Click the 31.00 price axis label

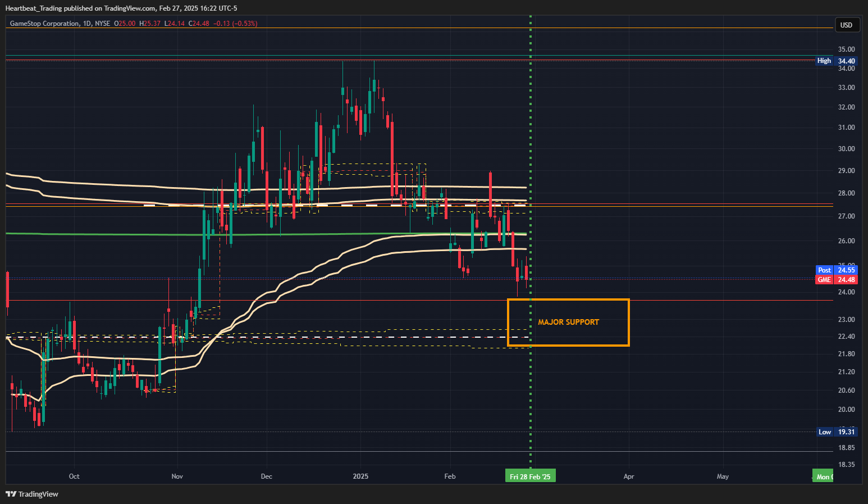(x=846, y=128)
